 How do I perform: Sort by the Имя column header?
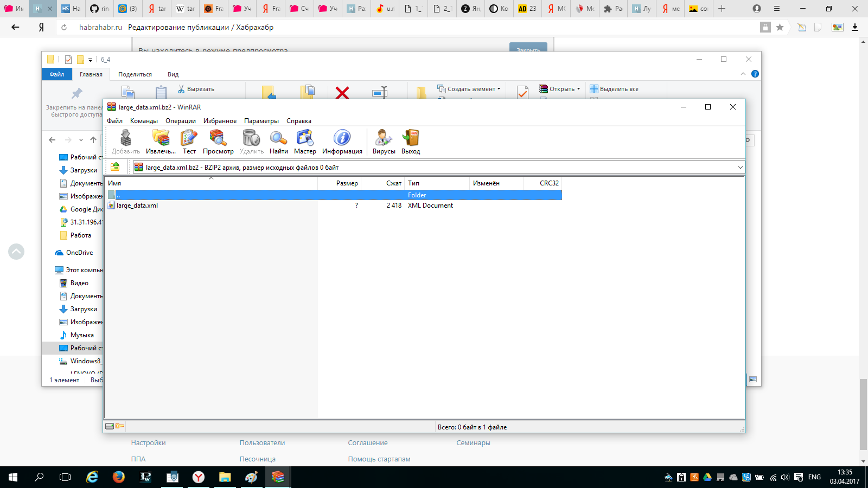click(211, 183)
